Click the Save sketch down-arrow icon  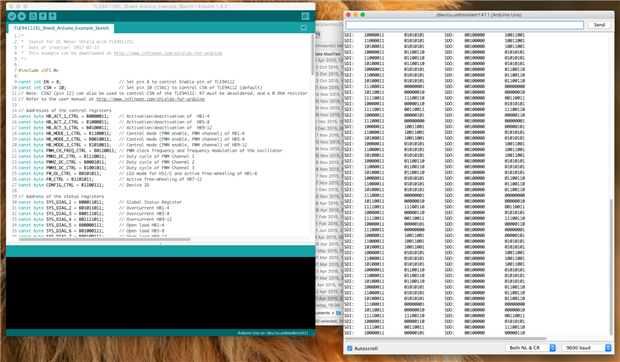(x=53, y=16)
